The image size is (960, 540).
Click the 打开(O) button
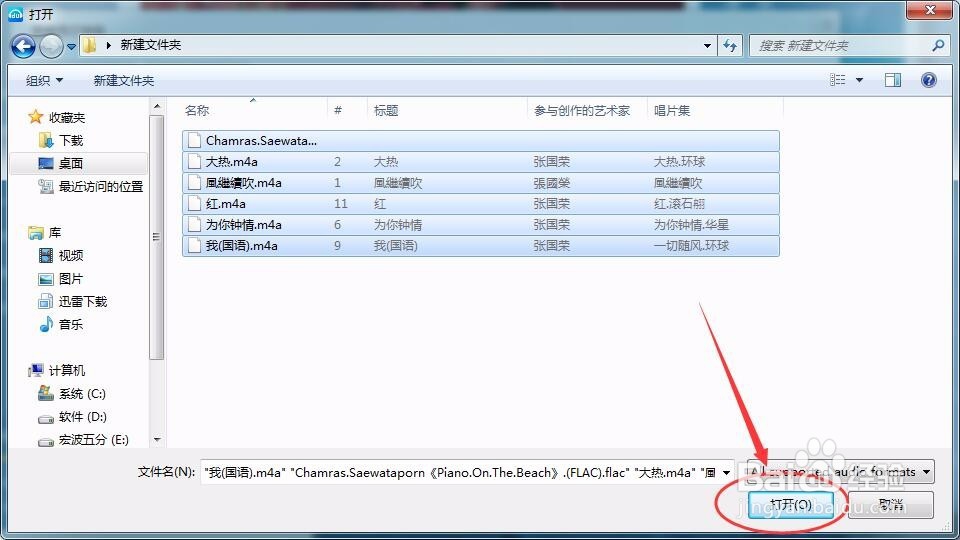[790, 504]
